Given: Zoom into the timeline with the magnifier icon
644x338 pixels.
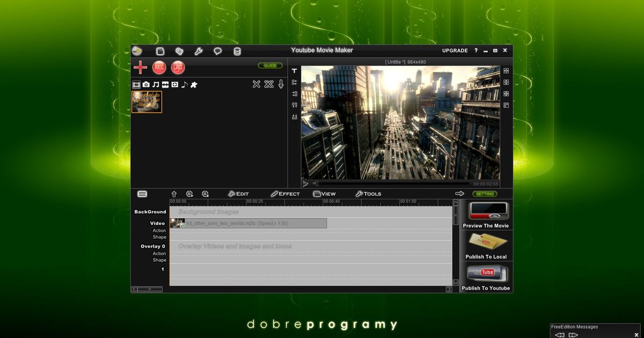Looking at the screenshot, I should pyautogui.click(x=189, y=194).
